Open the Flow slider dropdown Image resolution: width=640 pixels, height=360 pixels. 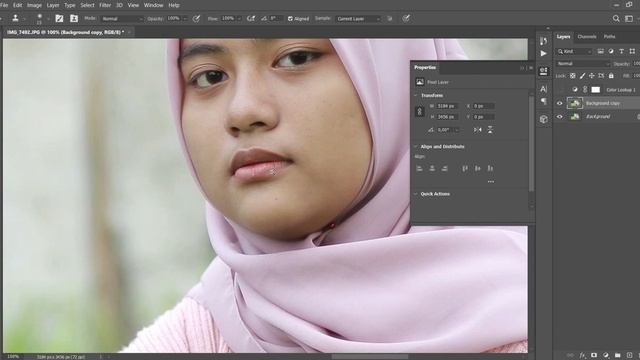click(239, 19)
